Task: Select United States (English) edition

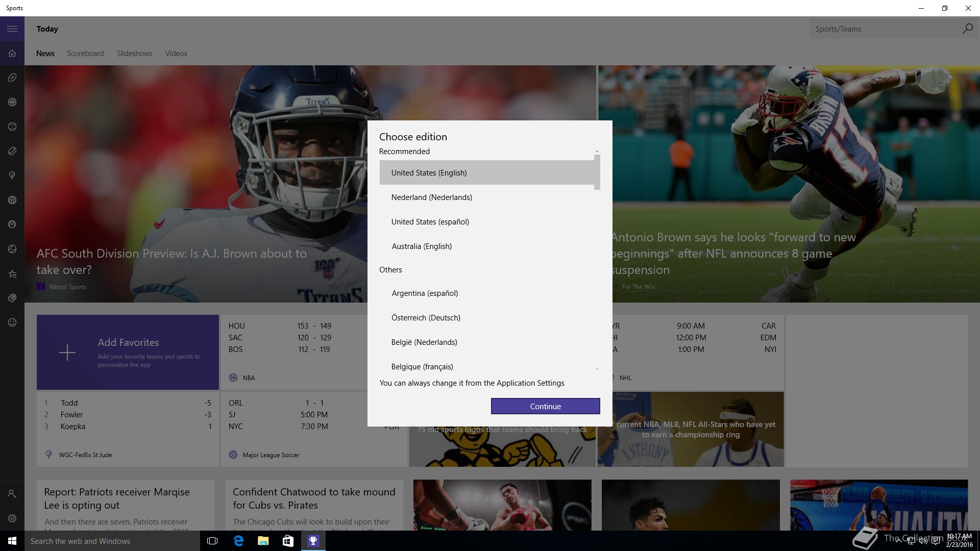Action: point(487,172)
